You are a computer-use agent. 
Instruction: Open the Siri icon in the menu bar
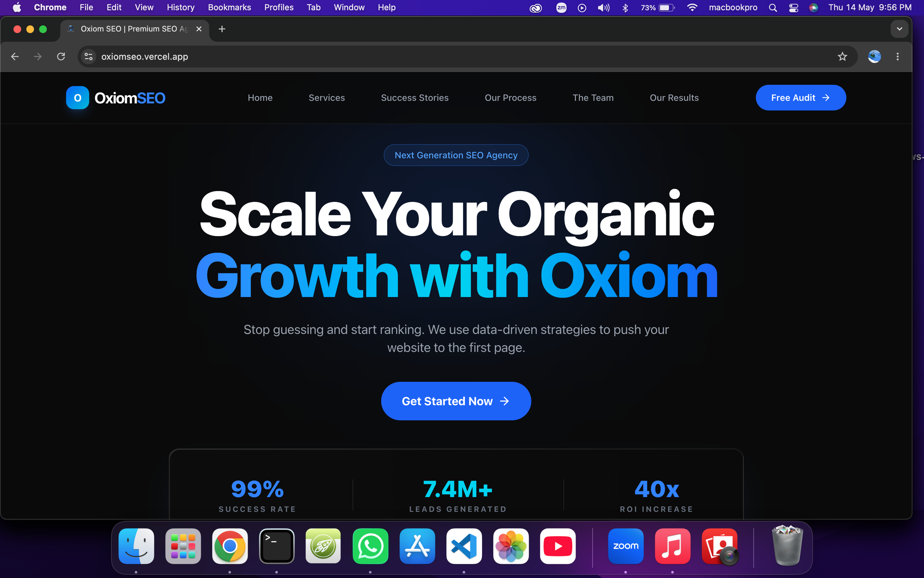pos(814,8)
